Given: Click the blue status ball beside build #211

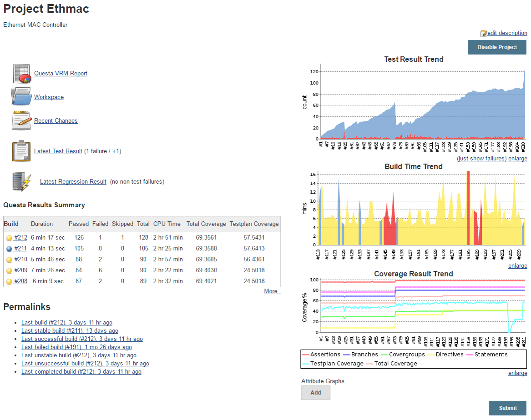Looking at the screenshot, I should pyautogui.click(x=10, y=248).
